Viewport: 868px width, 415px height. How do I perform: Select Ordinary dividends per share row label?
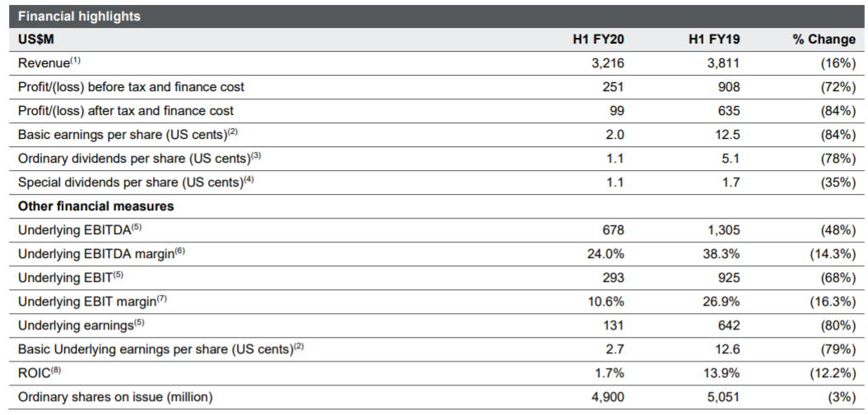(x=140, y=158)
